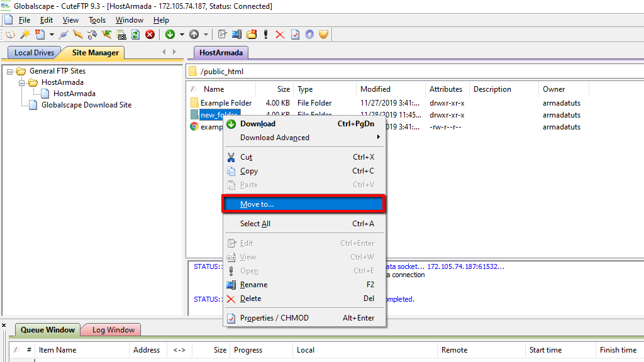Collapse the HostArmada folder tree node

(x=21, y=82)
